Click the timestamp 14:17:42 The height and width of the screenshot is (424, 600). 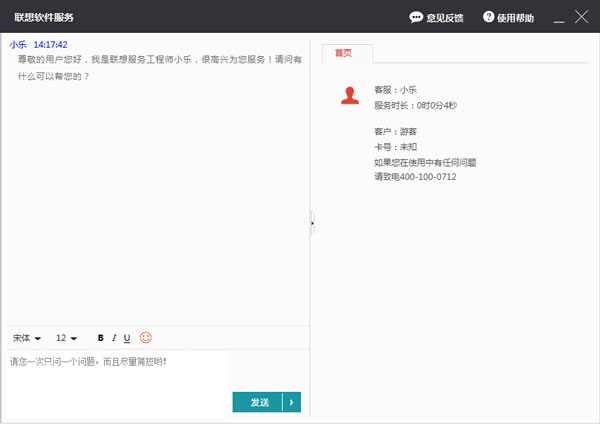tap(51, 45)
